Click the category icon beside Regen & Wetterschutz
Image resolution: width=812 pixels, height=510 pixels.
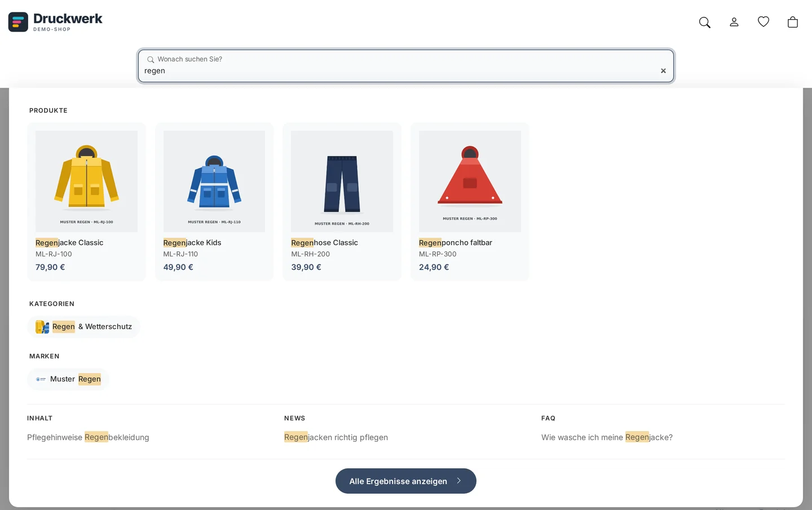pyautogui.click(x=42, y=327)
